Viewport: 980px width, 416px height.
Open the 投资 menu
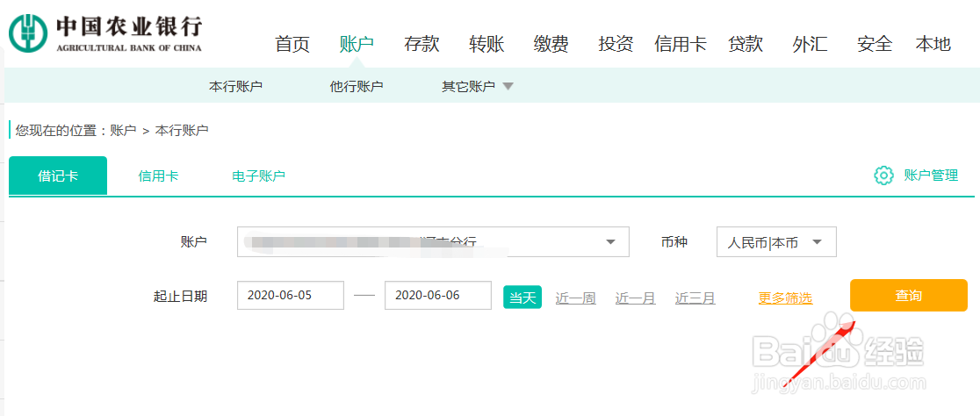(x=616, y=44)
